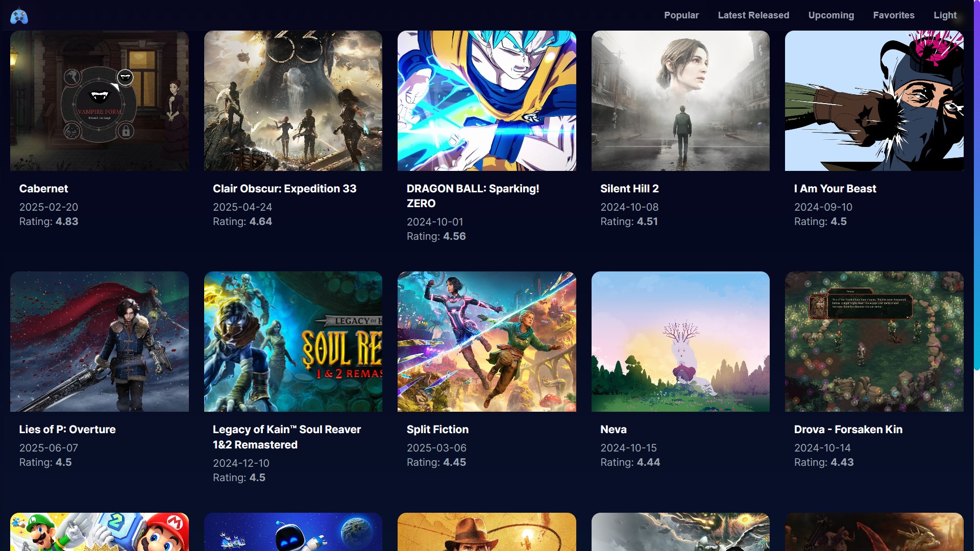Click Split Fiction release date 2025-03-06
The width and height of the screenshot is (980, 551).
(436, 448)
